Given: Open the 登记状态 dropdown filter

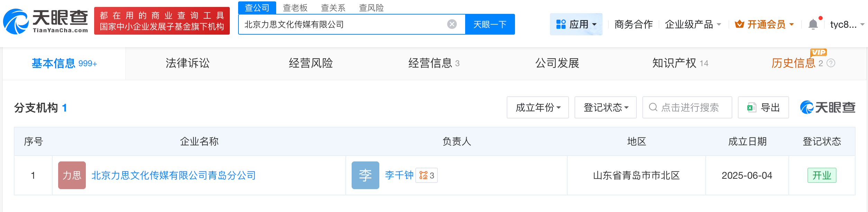Looking at the screenshot, I should (x=605, y=107).
